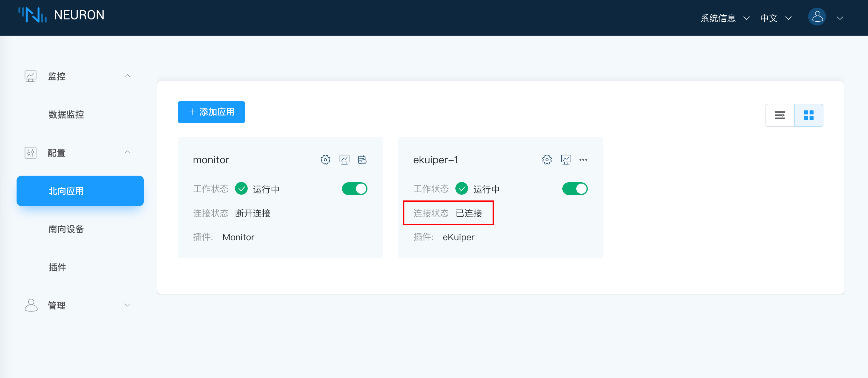Viewport: 868px width, 378px height.
Task: Open the 中文 language dropdown
Action: (x=775, y=18)
